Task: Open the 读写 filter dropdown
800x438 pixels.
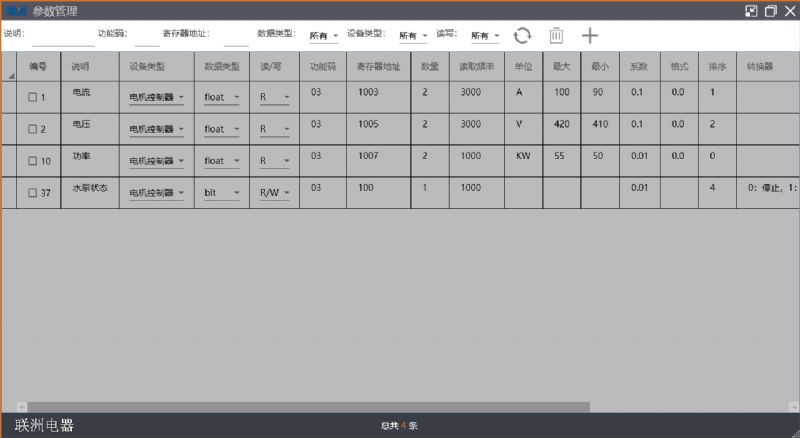Action: [485, 35]
